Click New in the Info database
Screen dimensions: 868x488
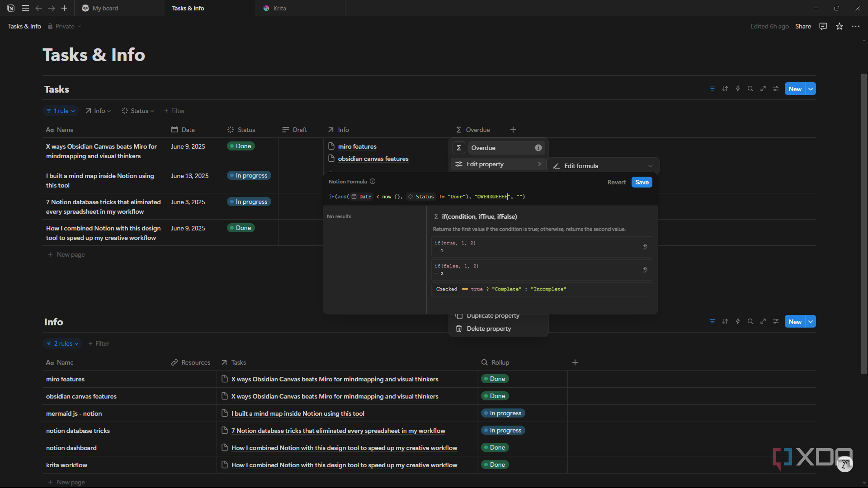point(795,322)
